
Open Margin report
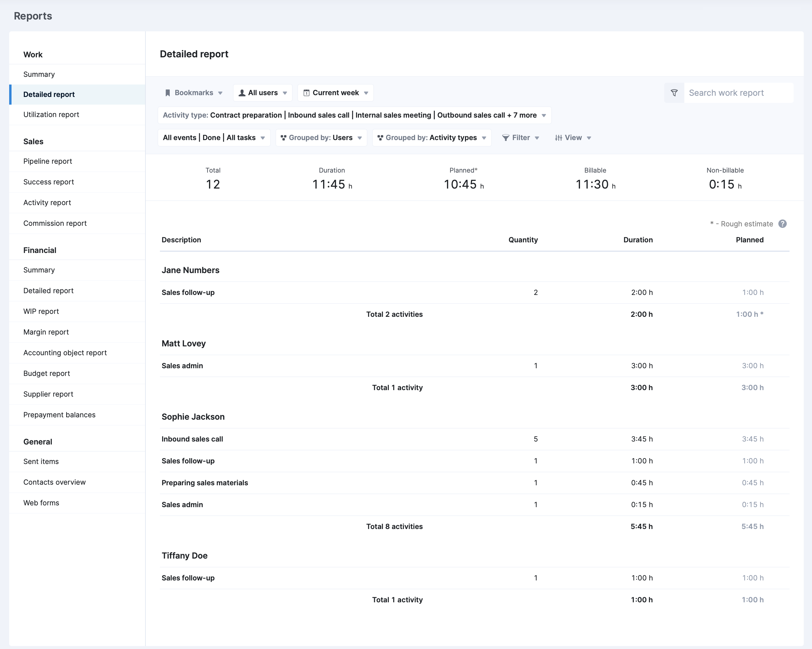click(x=77, y=332)
